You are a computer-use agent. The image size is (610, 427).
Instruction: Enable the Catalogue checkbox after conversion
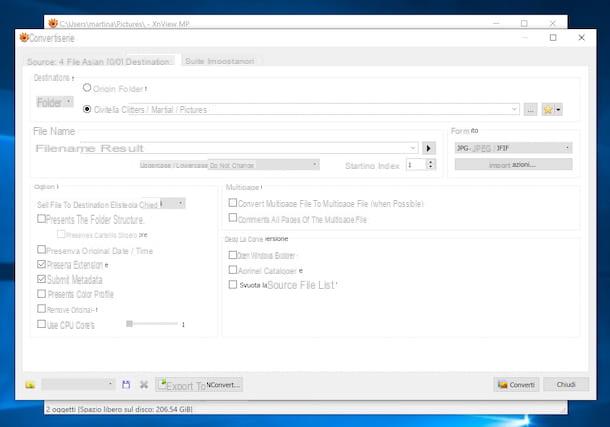(232, 270)
